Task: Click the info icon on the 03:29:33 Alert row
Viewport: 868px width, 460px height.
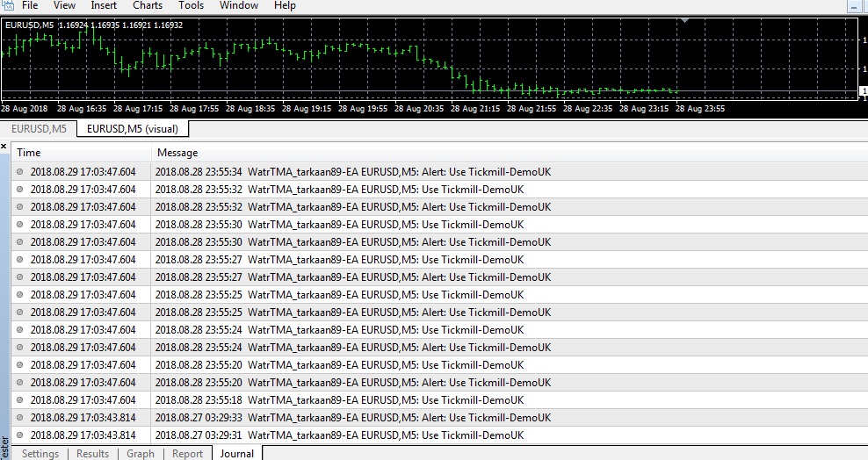Action: coord(20,418)
